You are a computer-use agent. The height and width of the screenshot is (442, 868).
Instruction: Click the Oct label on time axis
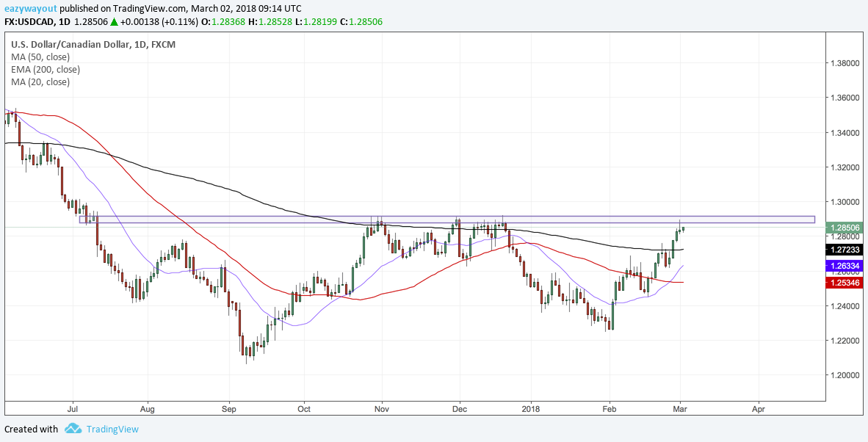pos(304,410)
